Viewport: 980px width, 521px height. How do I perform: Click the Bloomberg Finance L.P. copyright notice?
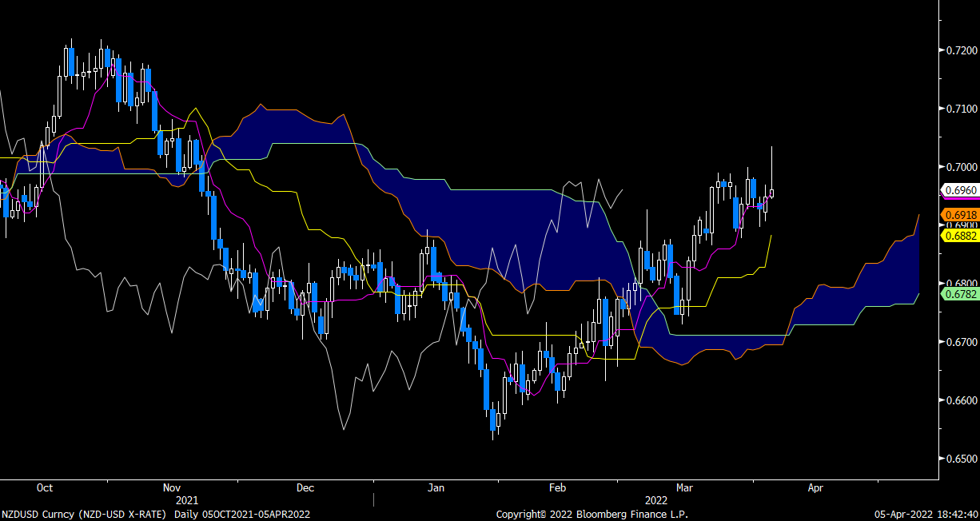592,515
